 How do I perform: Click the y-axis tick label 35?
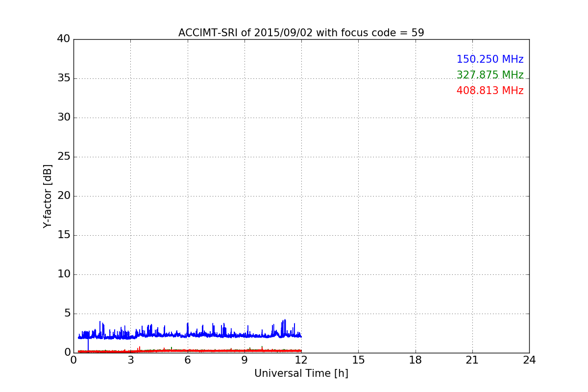pos(63,78)
